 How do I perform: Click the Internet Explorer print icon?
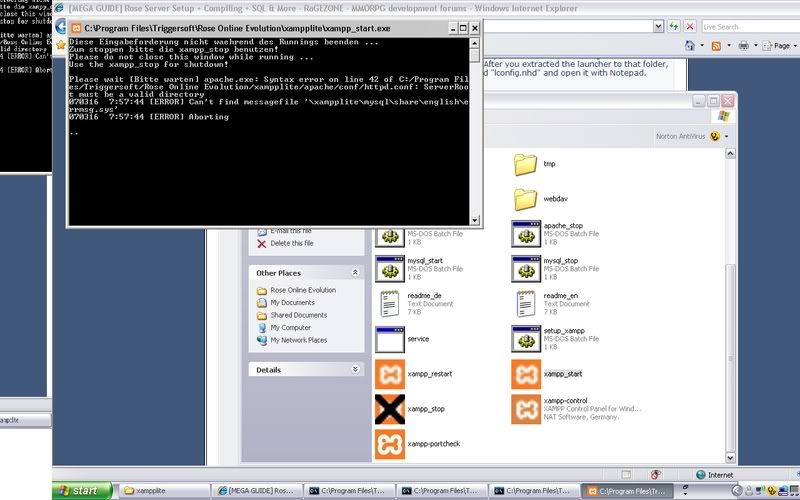pos(744,46)
